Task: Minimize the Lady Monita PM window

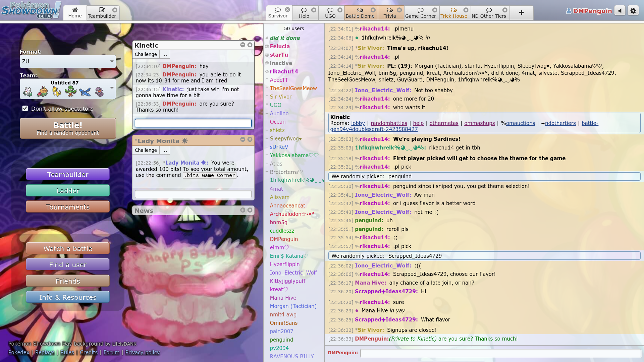Action: (x=243, y=139)
